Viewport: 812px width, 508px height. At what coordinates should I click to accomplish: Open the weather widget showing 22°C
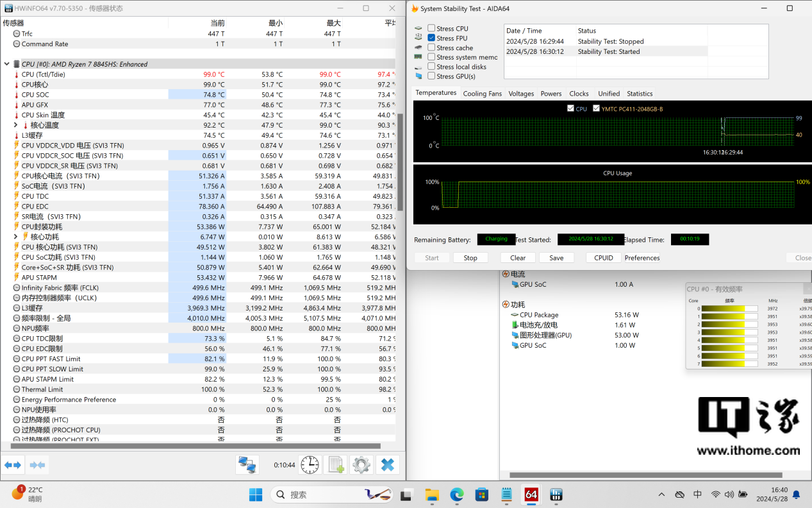click(27, 494)
